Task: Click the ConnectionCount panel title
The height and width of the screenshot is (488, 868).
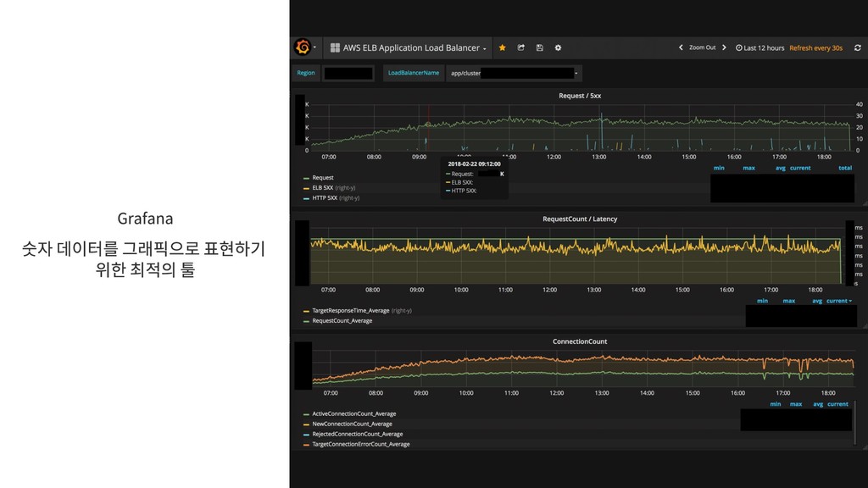Action: point(580,341)
